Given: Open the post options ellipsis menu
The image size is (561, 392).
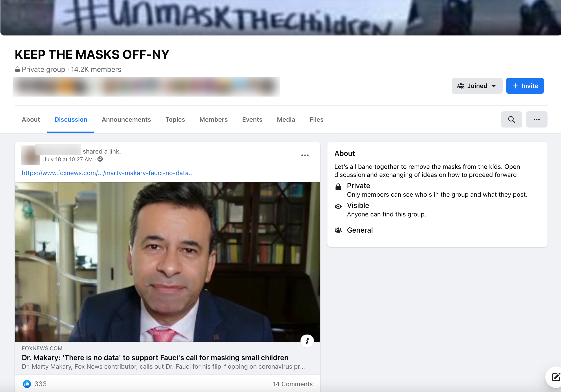Looking at the screenshot, I should (305, 155).
